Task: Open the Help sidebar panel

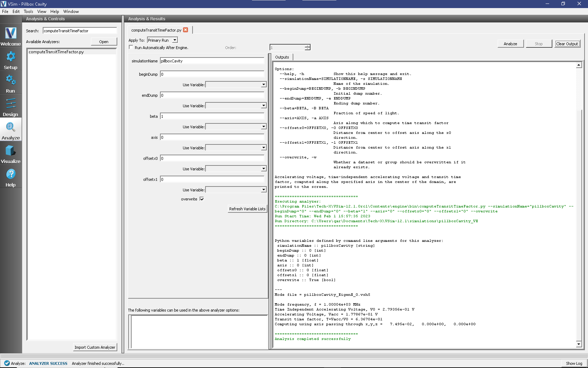Action: tap(10, 177)
